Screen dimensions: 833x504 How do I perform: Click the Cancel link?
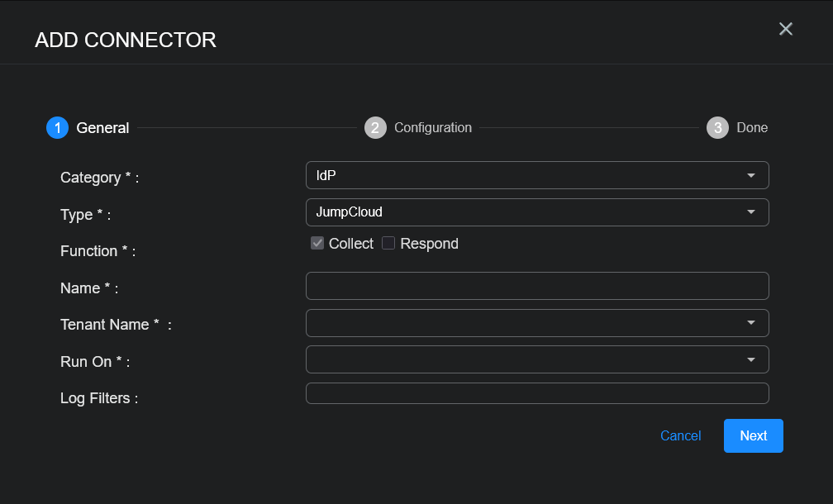[x=680, y=436]
